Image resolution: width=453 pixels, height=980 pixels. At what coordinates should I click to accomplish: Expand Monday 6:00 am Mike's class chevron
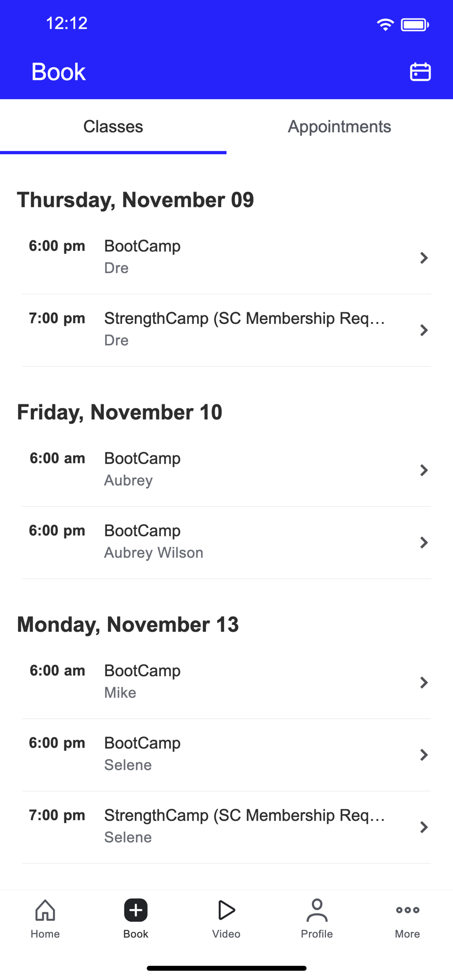[424, 683]
